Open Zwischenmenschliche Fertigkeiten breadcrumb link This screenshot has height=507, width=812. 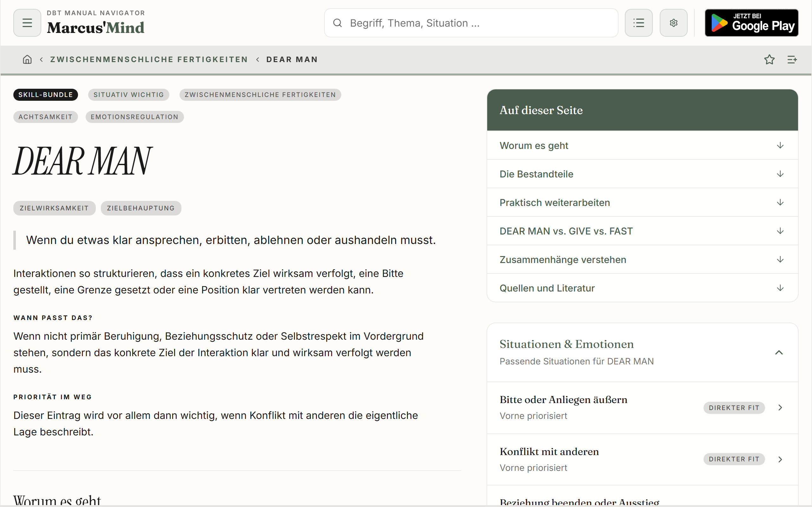(x=149, y=59)
